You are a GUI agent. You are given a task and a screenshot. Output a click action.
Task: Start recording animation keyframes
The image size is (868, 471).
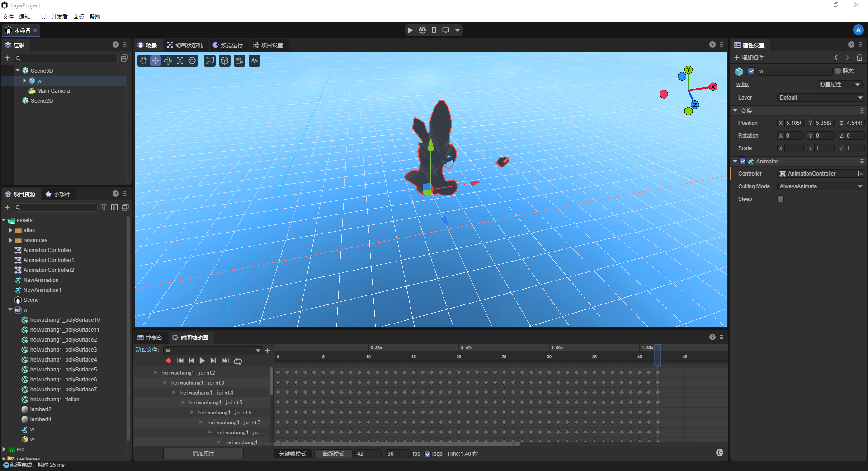169,361
